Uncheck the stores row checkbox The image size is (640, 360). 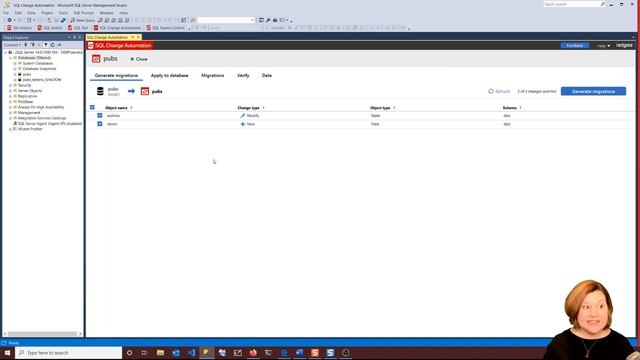pyautogui.click(x=100, y=124)
